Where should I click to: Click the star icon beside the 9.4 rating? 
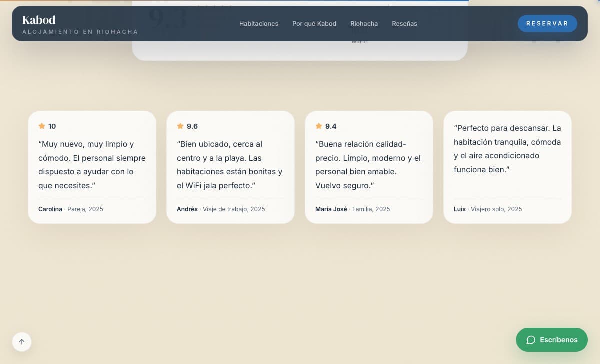(319, 126)
